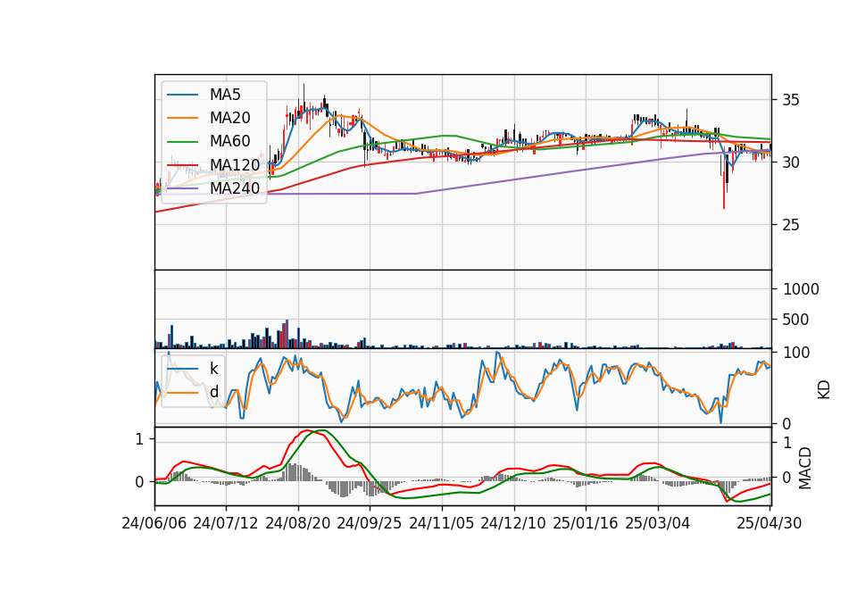Click the 24/07/12 date label

[226, 523]
